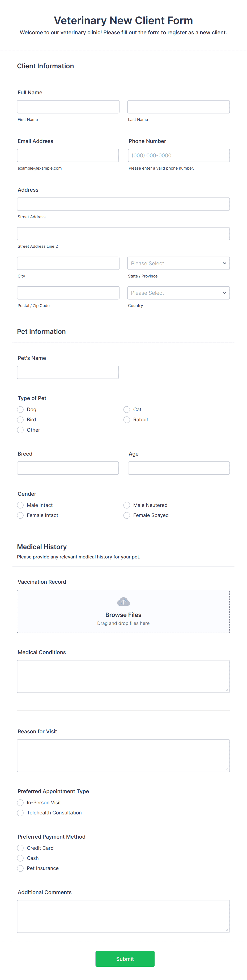Click the Medical Conditions text area
This screenshot has width=247, height=980.
(x=123, y=676)
